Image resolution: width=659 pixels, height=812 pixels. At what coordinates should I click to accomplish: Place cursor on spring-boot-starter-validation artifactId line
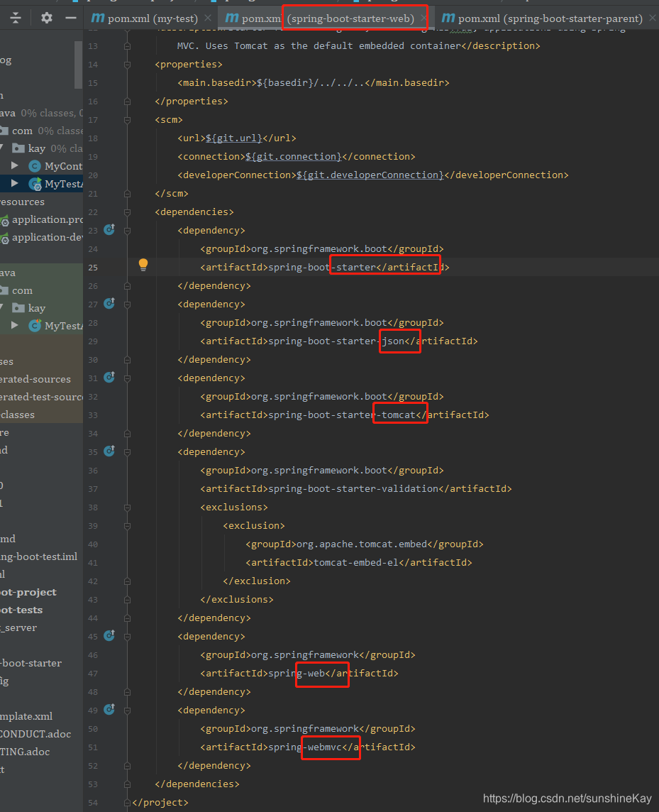tap(356, 488)
